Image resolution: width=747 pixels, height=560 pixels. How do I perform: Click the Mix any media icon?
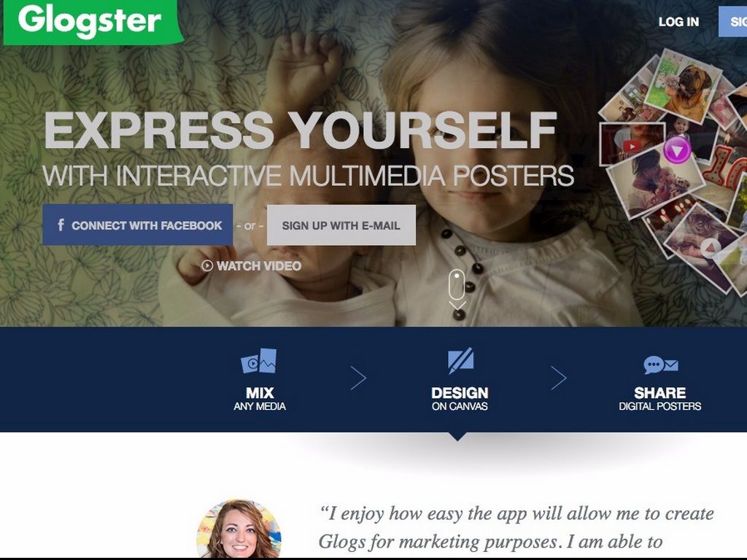point(259,360)
